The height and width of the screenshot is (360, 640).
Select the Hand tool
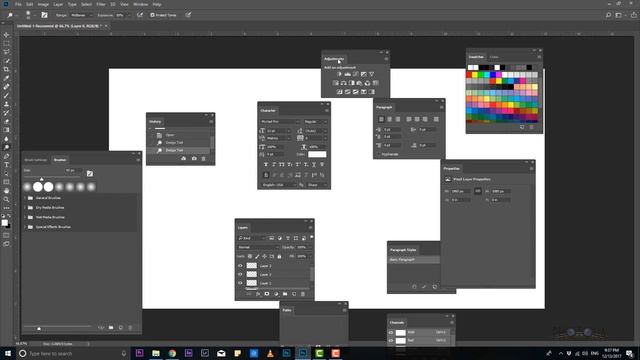tap(7, 191)
